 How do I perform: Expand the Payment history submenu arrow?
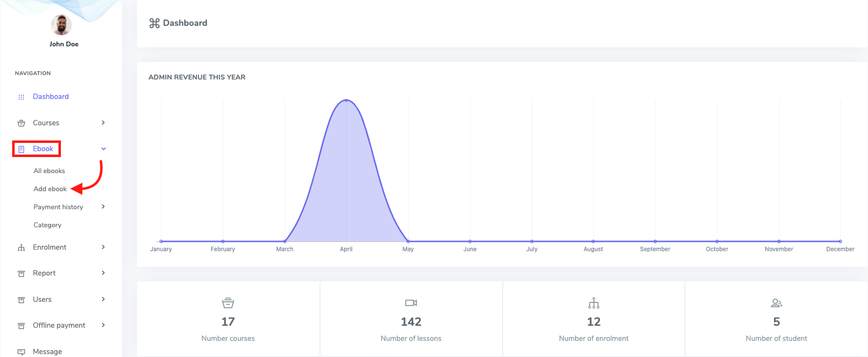tap(103, 207)
